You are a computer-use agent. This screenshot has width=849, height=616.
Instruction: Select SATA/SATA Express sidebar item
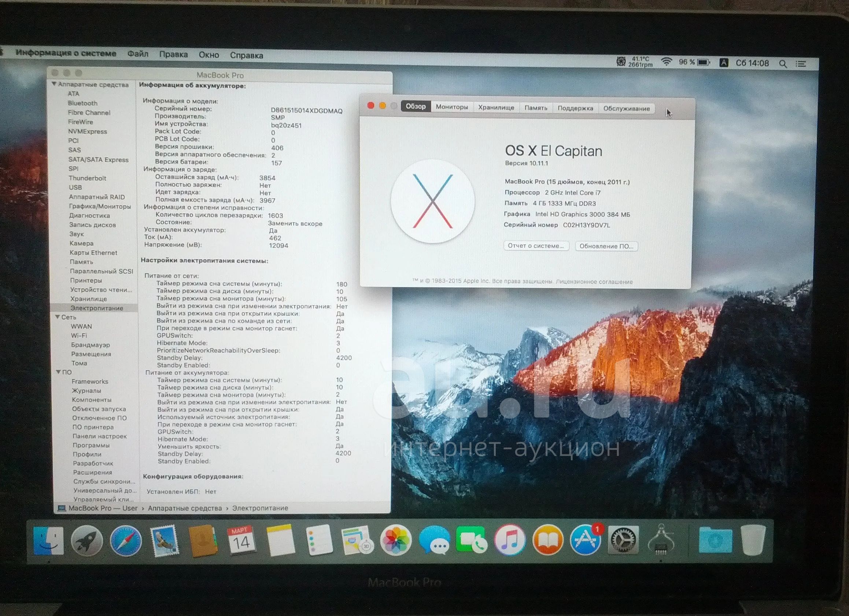(98, 159)
